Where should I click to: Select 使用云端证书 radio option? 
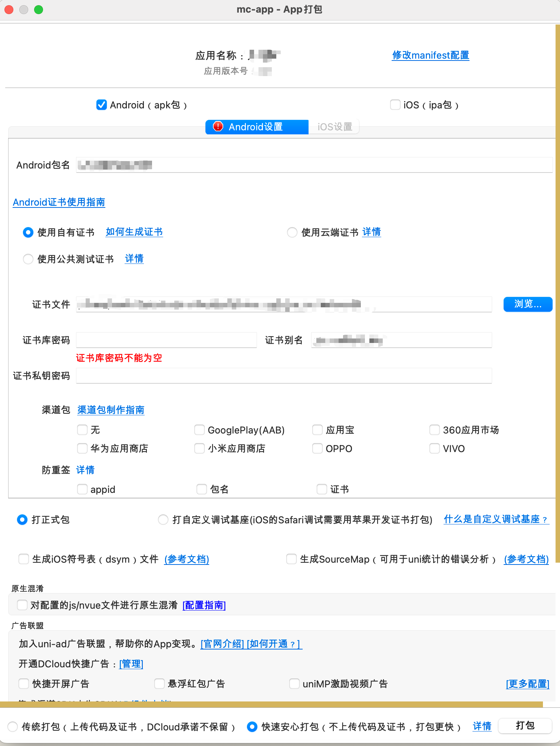[292, 232]
